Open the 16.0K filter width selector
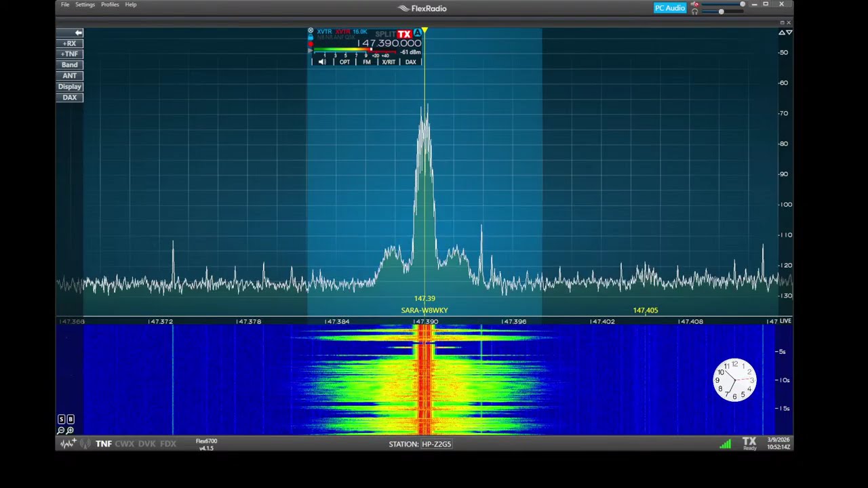The width and height of the screenshot is (868, 488). click(x=359, y=32)
